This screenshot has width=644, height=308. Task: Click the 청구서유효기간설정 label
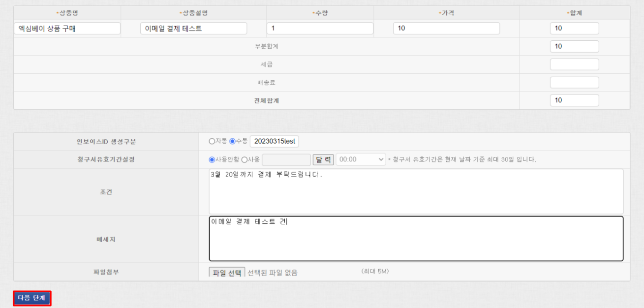(106, 159)
